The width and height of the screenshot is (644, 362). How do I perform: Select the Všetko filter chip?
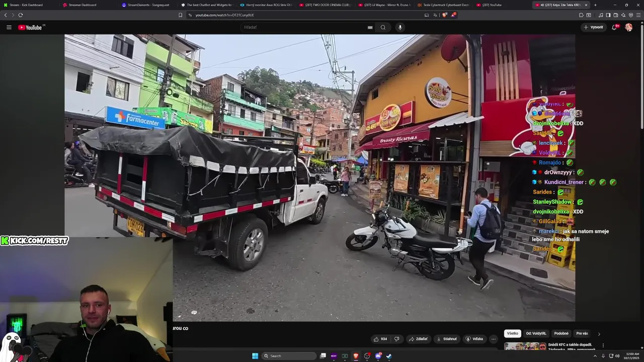pos(513,333)
